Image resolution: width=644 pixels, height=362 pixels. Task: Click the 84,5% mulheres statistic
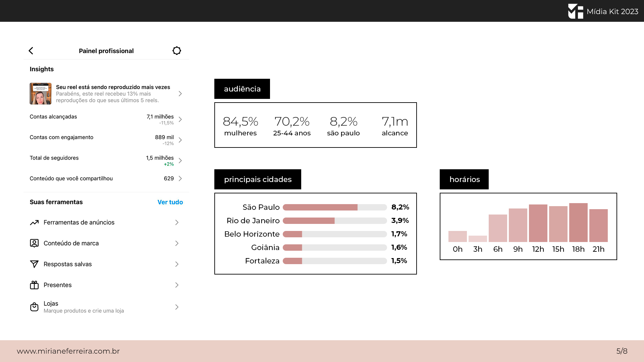click(x=240, y=126)
